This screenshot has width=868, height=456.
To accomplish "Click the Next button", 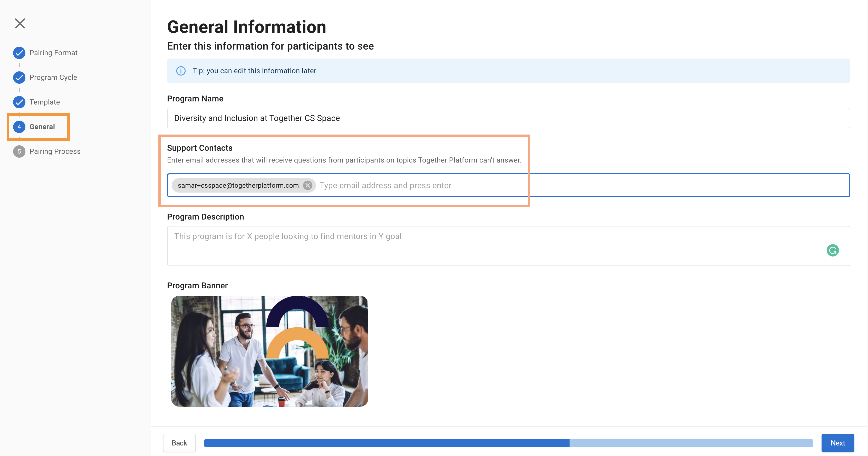I will click(x=838, y=443).
